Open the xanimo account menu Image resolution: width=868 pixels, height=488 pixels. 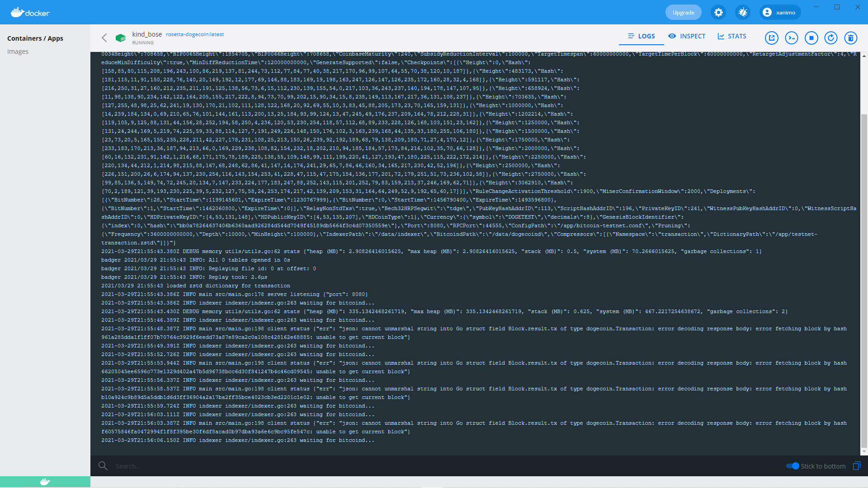(x=779, y=12)
